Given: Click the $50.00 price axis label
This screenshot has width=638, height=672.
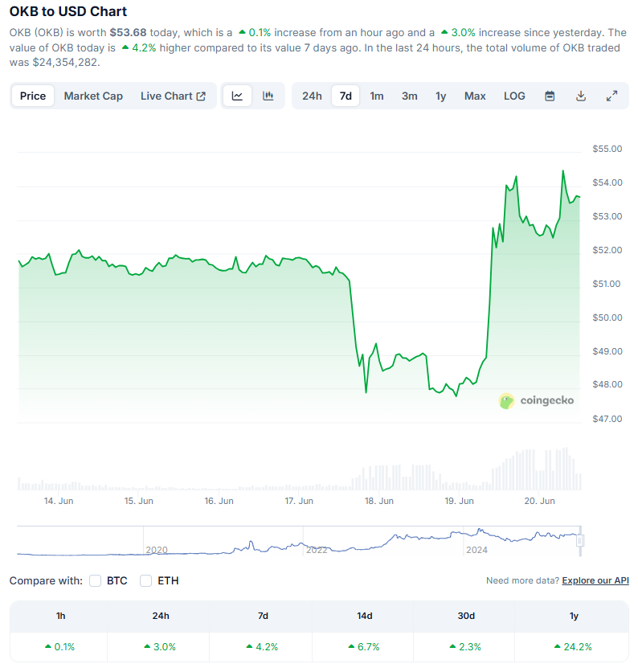Looking at the screenshot, I should point(607,318).
